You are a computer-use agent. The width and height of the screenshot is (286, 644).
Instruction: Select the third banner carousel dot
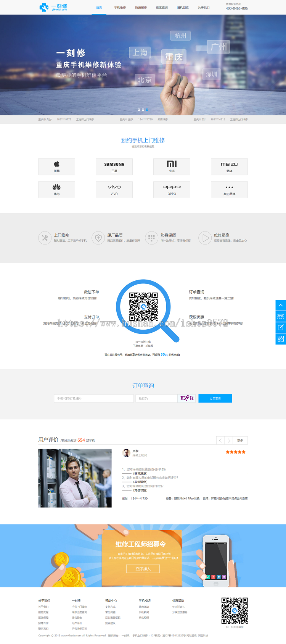[x=147, y=110]
